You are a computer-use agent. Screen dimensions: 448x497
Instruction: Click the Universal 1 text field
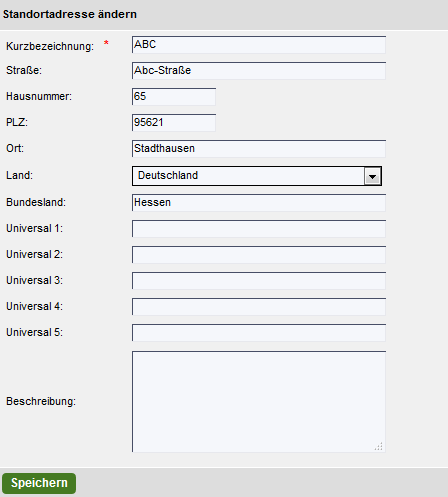(x=259, y=229)
